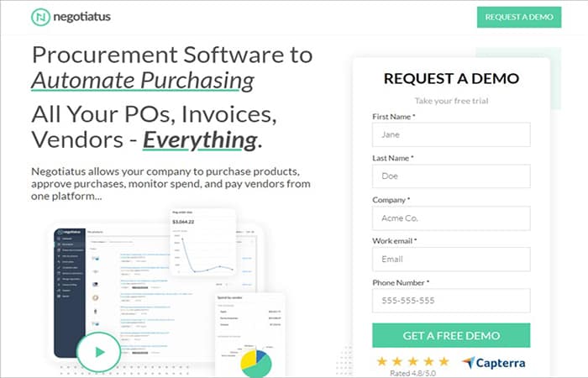Click the 'Rated 4.8/5.0' text

[413, 373]
